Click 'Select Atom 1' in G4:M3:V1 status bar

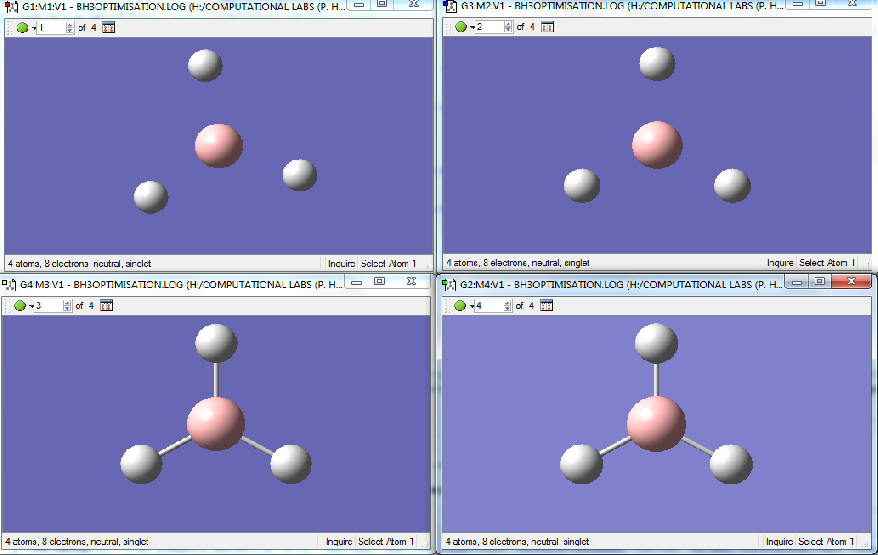[386, 542]
